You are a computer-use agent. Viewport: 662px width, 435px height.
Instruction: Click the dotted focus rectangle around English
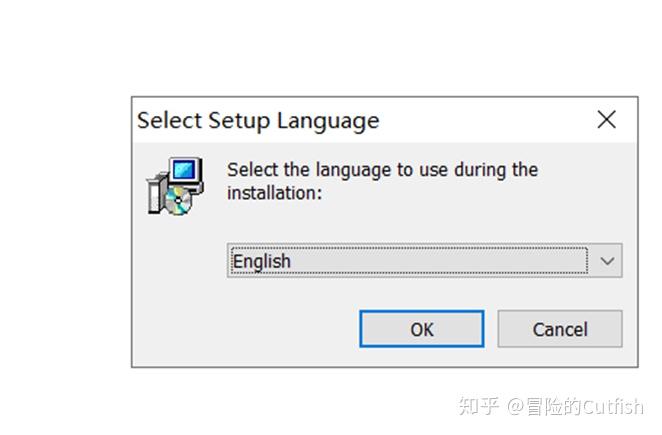[x=409, y=261]
